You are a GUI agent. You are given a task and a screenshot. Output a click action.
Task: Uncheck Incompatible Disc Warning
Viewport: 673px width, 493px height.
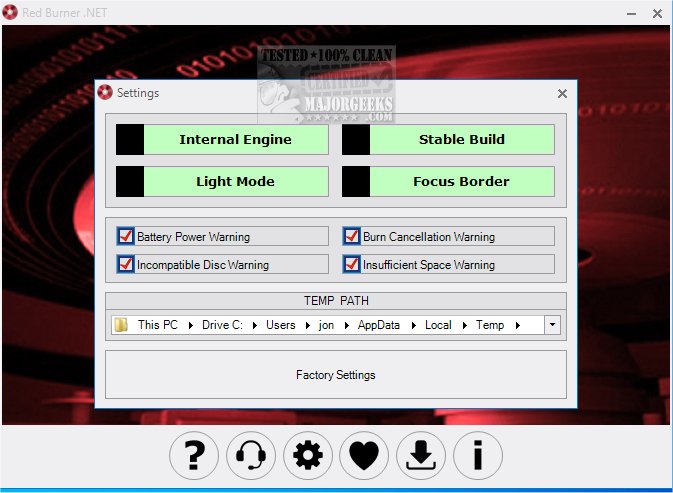coord(126,264)
